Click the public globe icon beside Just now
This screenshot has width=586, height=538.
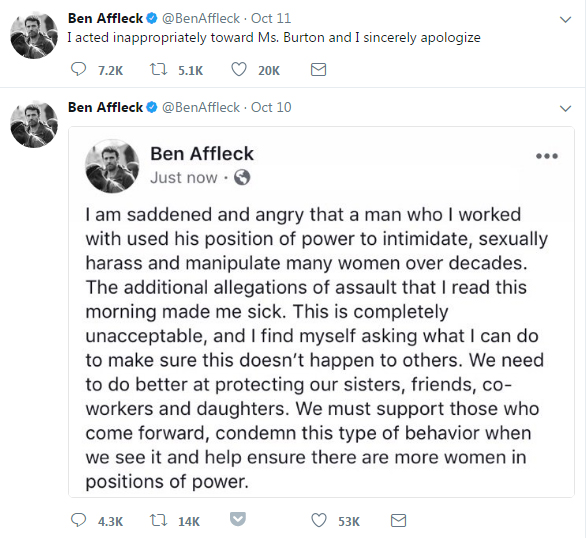point(242,177)
